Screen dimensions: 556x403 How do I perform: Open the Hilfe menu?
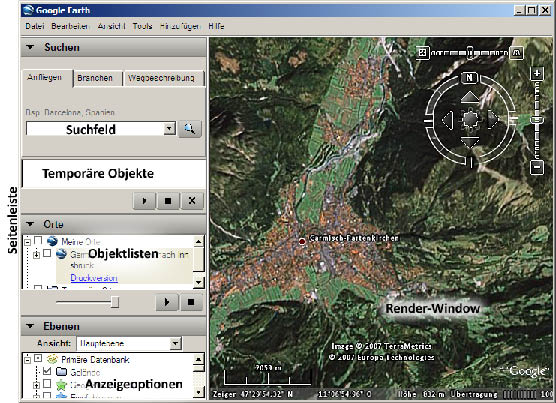216,26
